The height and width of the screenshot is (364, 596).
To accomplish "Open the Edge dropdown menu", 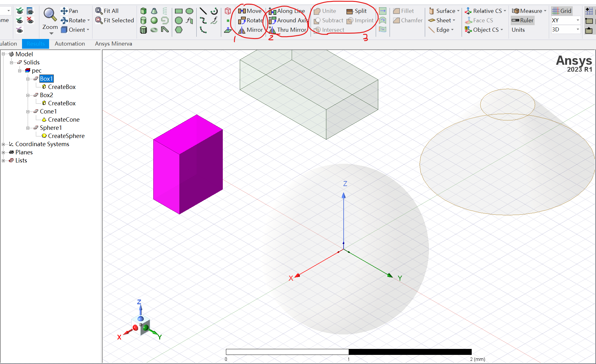I will pyautogui.click(x=441, y=30).
